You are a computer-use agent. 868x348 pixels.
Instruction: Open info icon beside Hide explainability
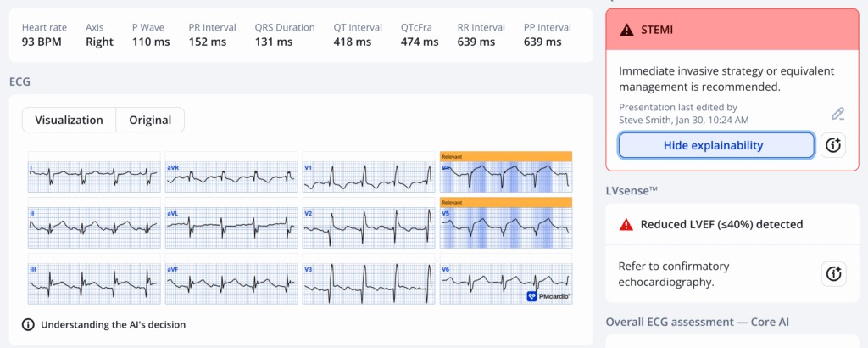point(833,145)
